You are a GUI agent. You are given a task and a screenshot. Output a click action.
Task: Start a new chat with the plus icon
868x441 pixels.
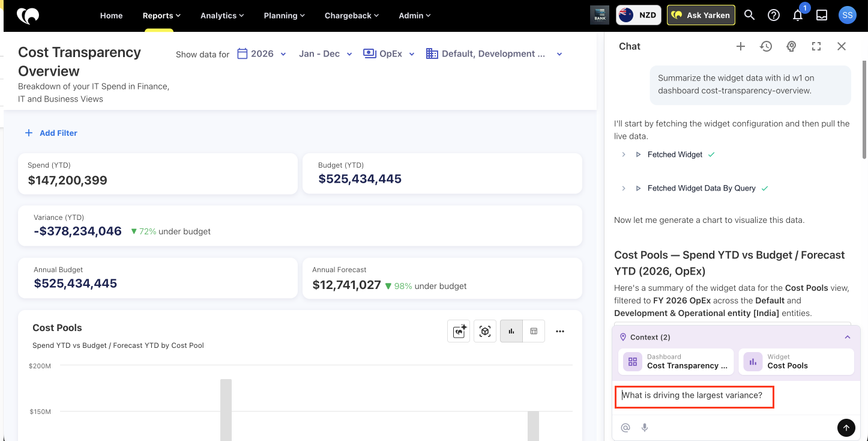[741, 46]
